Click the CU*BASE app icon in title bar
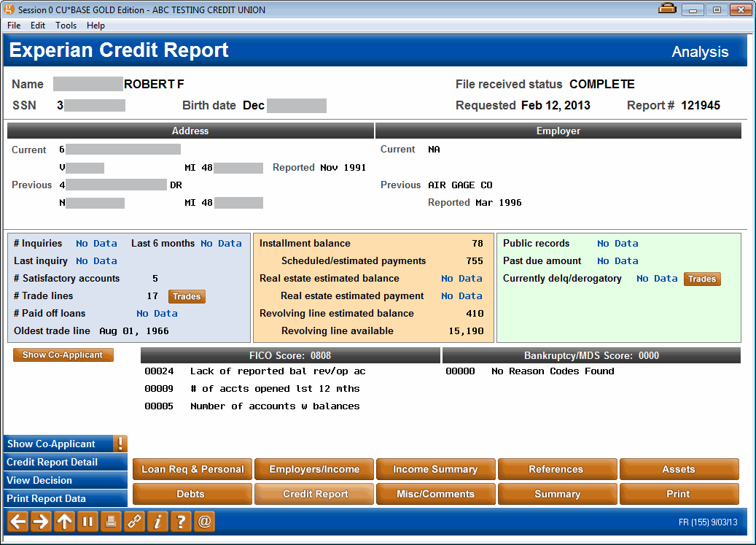The width and height of the screenshot is (756, 545). tap(9, 9)
